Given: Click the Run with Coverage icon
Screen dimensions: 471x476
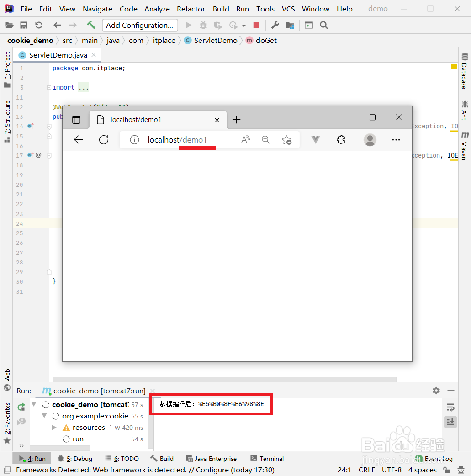Looking at the screenshot, I should coord(218,25).
